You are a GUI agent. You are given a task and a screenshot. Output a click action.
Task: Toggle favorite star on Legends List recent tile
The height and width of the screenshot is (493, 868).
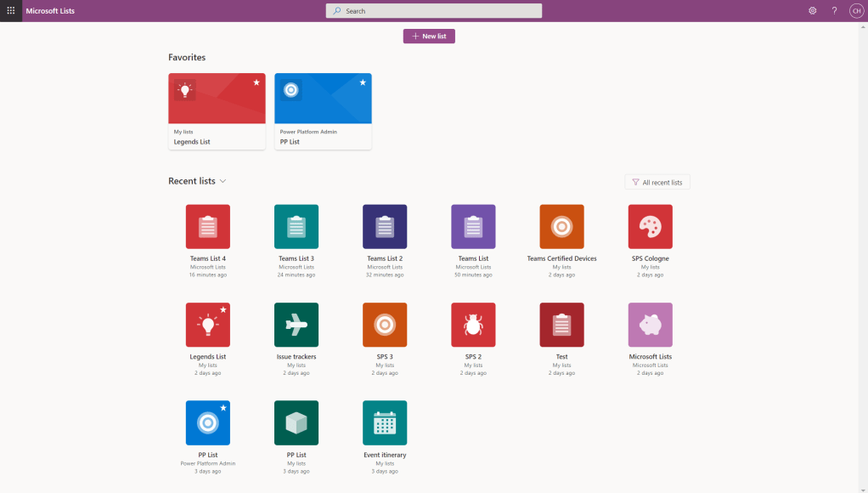tap(223, 310)
